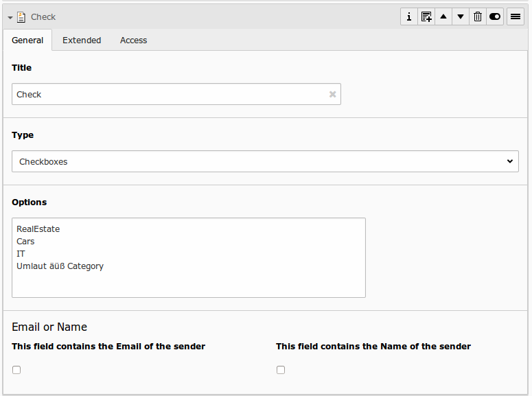Open the Access tab
532x396 pixels.
pos(133,40)
